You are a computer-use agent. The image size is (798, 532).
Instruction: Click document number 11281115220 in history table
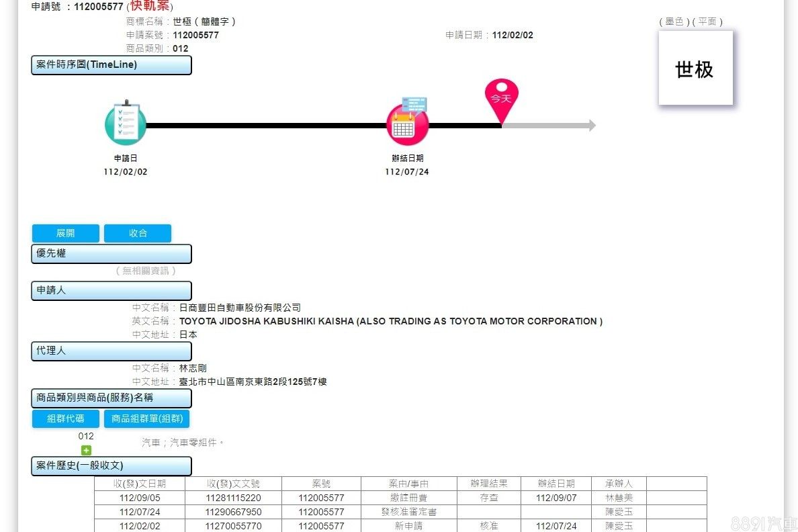(233, 498)
